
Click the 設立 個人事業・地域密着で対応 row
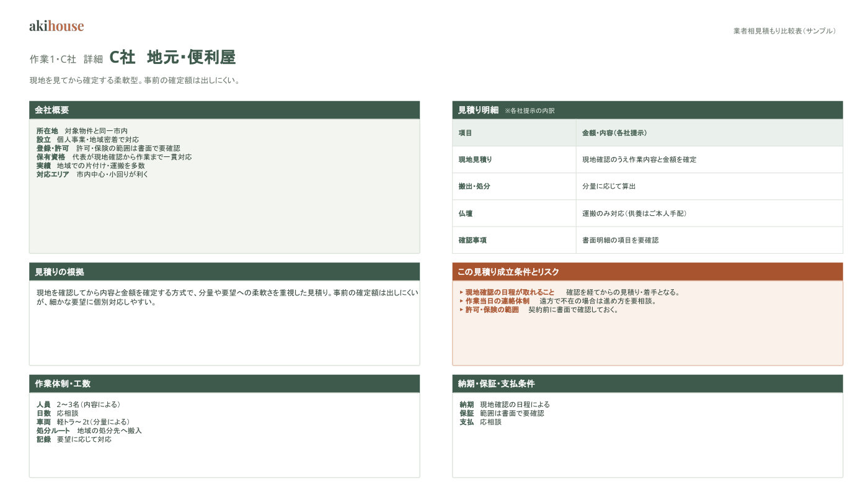click(87, 140)
